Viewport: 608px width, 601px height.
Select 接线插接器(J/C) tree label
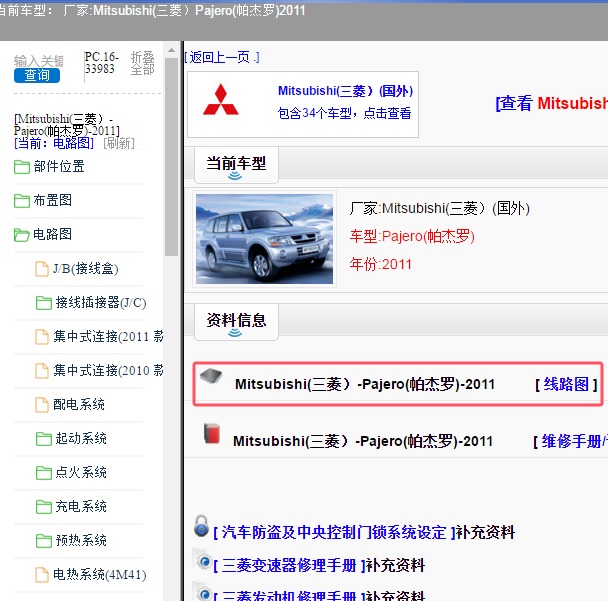point(101,302)
